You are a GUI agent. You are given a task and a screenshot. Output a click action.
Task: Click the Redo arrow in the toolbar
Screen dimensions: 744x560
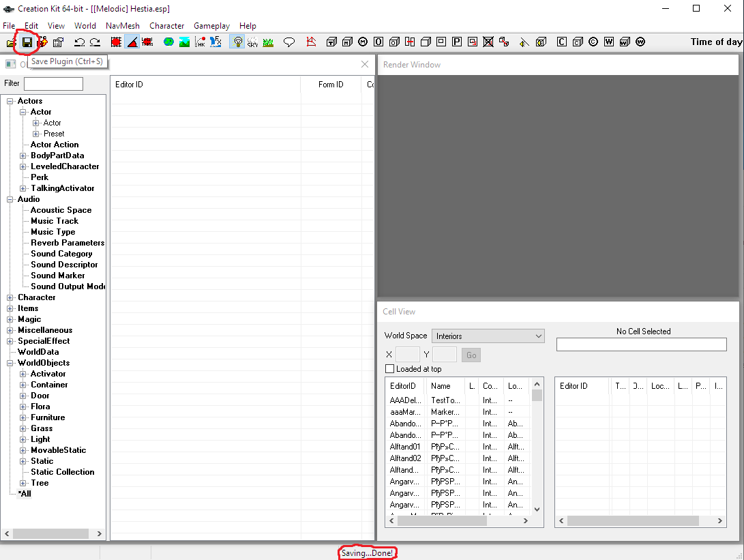point(95,42)
